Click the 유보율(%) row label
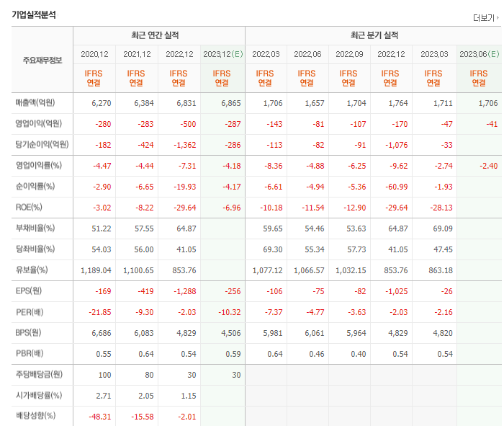The image size is (504, 426). point(32,270)
